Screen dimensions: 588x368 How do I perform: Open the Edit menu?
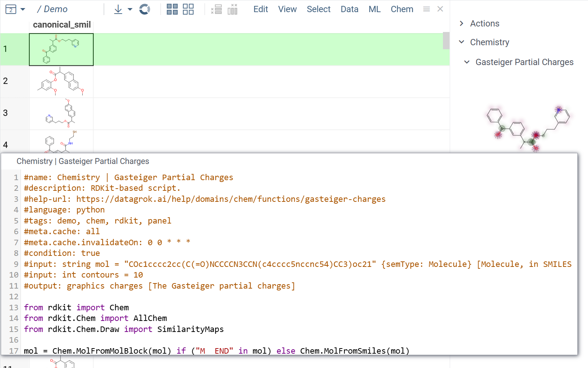coord(260,9)
